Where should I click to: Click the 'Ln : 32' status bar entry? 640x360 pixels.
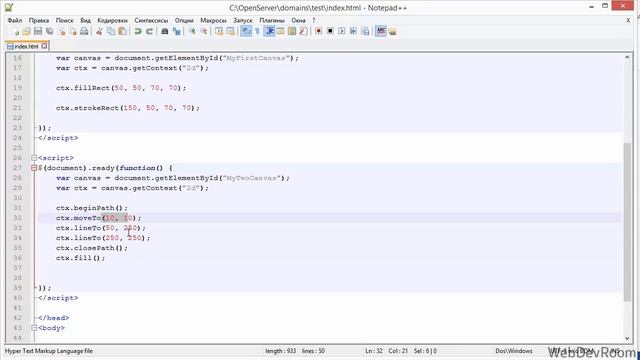tap(374, 351)
